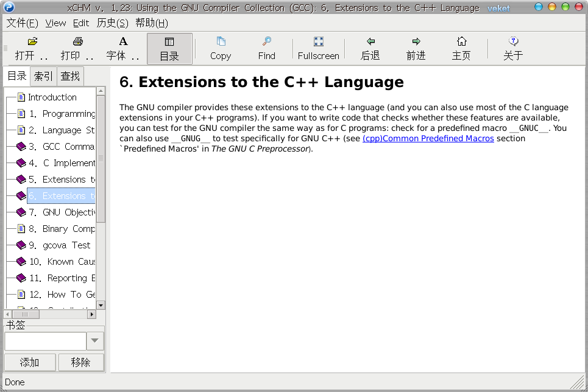Select the '7. GNU Objective' tree entry
The height and width of the screenshot is (392, 588).
click(x=62, y=212)
